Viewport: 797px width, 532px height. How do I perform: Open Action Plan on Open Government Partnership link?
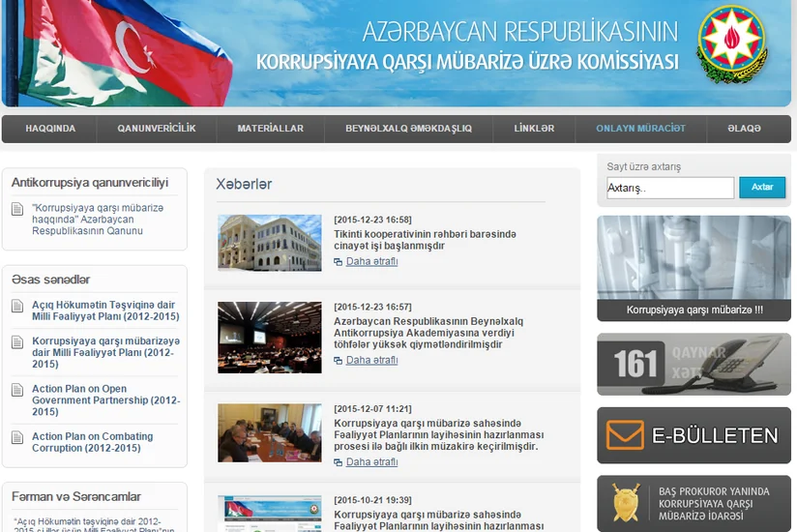point(105,400)
